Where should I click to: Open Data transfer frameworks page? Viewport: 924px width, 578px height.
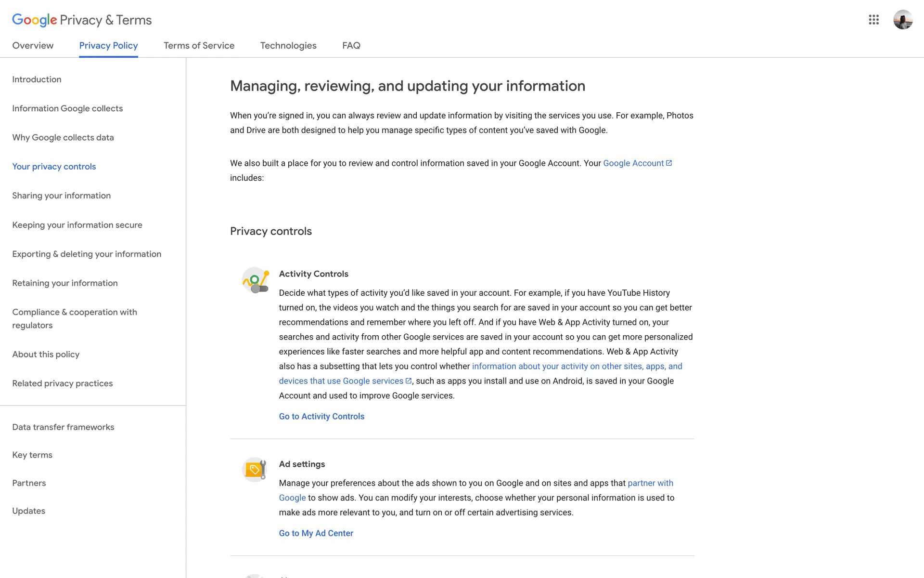click(63, 427)
